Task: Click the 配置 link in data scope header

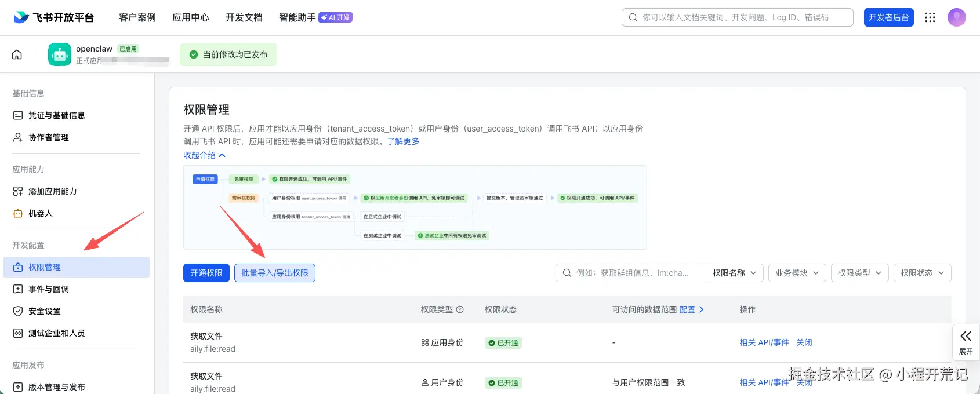Action: [x=691, y=309]
